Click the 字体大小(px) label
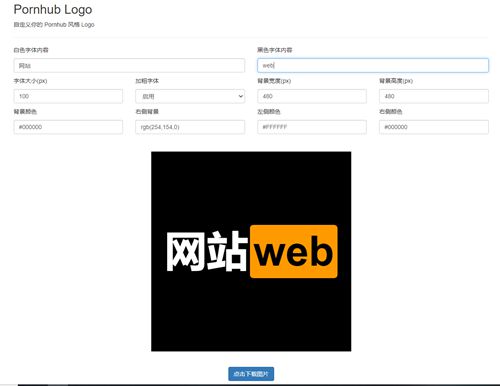Screen dimensions: 500x386 (30, 81)
